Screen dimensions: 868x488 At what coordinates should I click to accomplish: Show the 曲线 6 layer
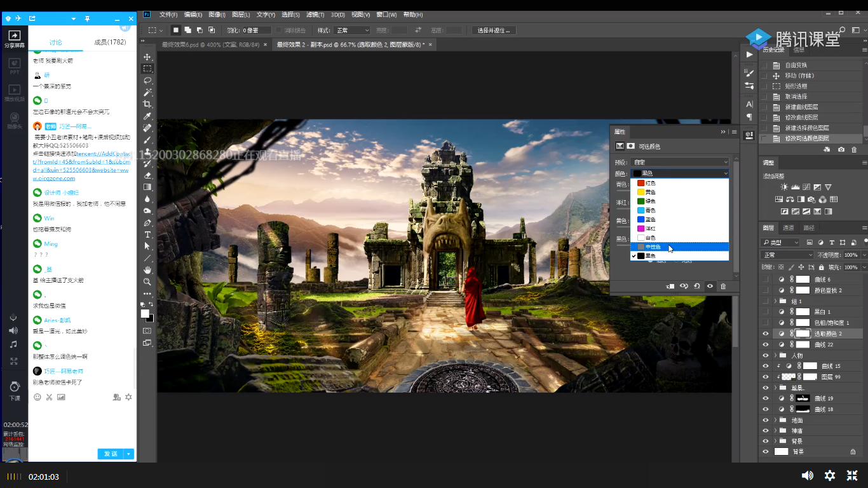pos(765,280)
